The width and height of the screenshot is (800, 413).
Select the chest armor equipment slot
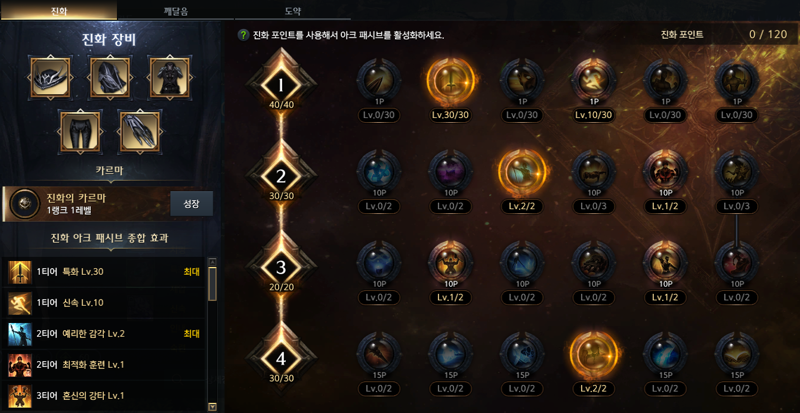(169, 77)
